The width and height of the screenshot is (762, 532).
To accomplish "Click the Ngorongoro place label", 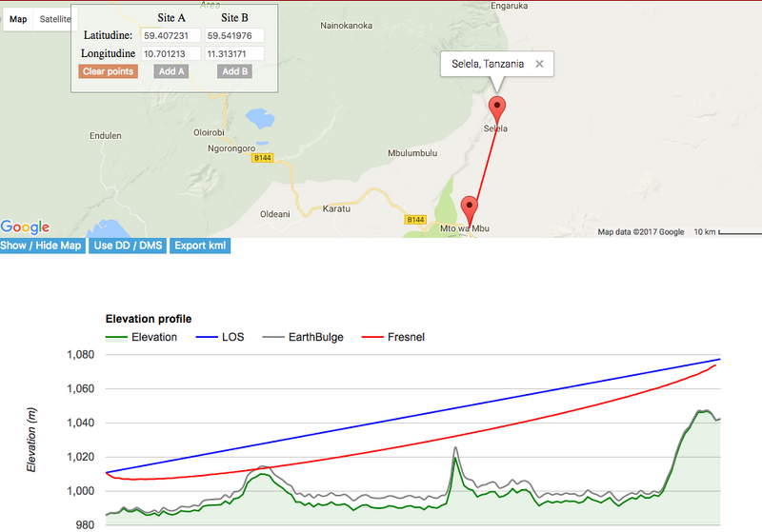I will [x=231, y=148].
